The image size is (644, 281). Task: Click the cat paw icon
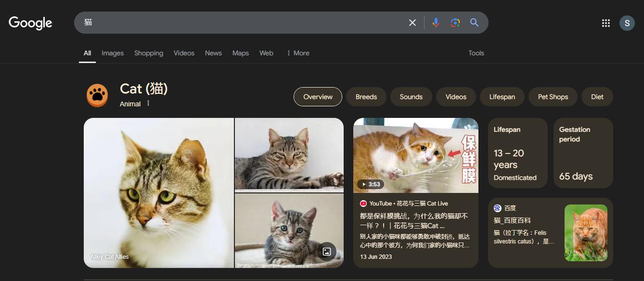tap(97, 95)
